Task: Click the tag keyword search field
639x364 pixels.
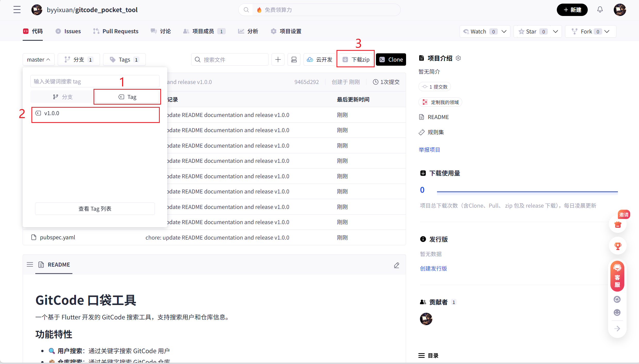Action: (95, 81)
